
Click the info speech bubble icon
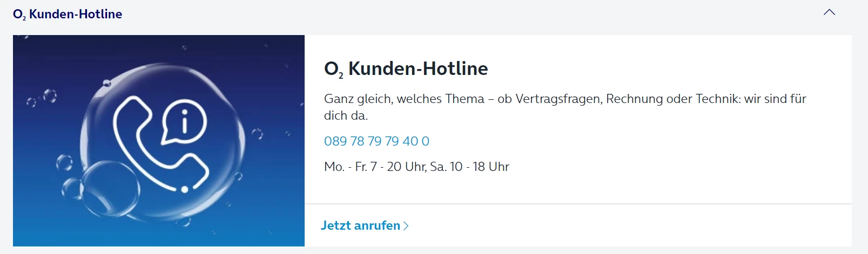click(184, 122)
